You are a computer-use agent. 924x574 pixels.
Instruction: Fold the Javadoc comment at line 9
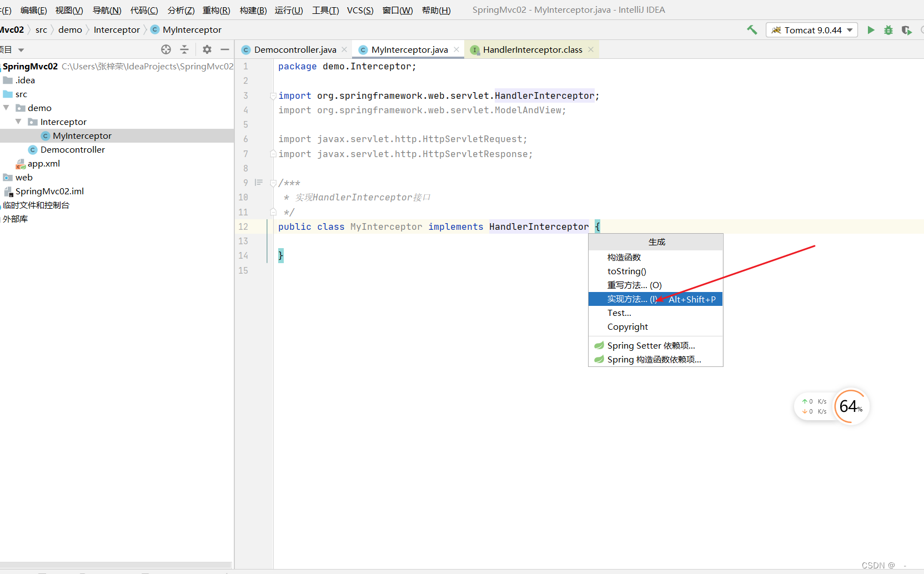[x=273, y=183]
